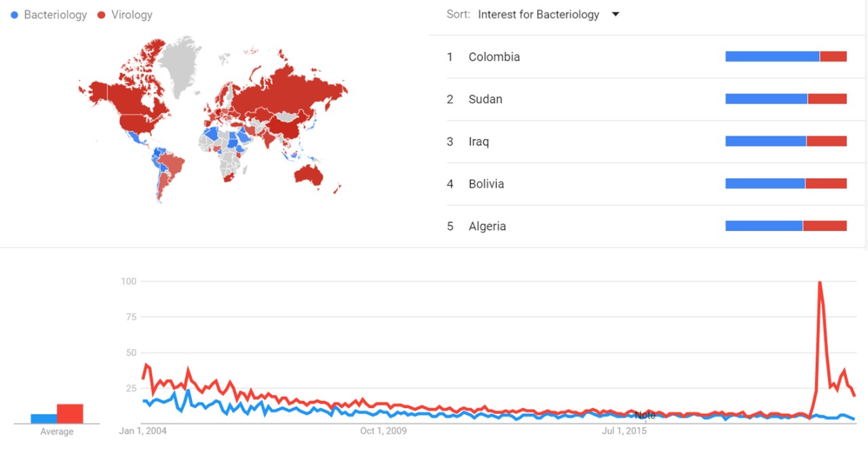Click the Bacteriology legend label
Screen dimensions: 868x454
tap(56, 15)
